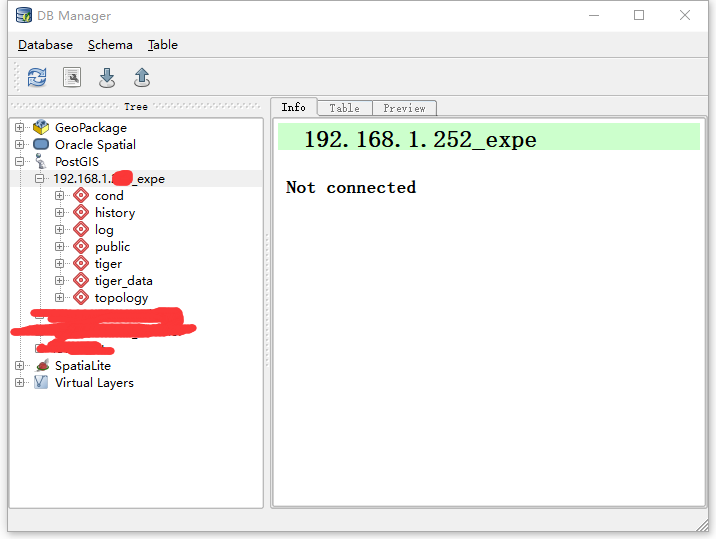The image size is (716, 539).
Task: Click the Refresh toolbar icon
Action: [x=37, y=77]
